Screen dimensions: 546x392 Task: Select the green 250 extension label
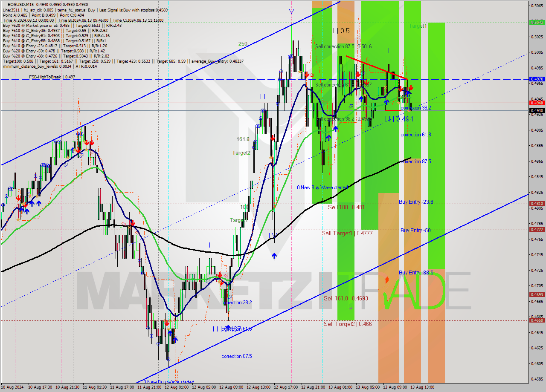[243, 44]
